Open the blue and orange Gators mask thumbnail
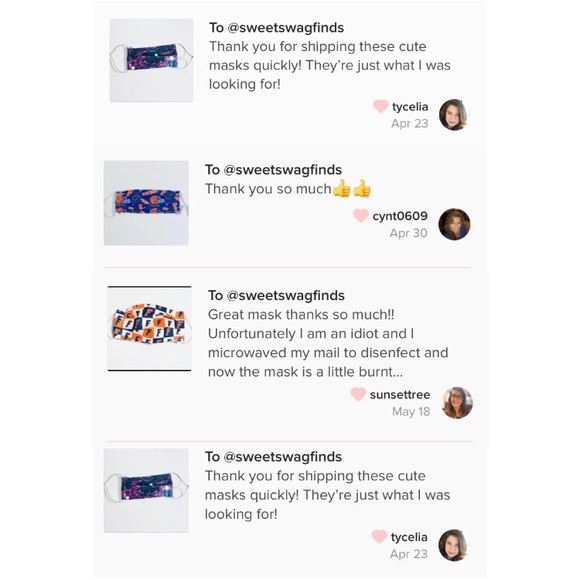Image resolution: width=580 pixels, height=580 pixels. tap(146, 203)
